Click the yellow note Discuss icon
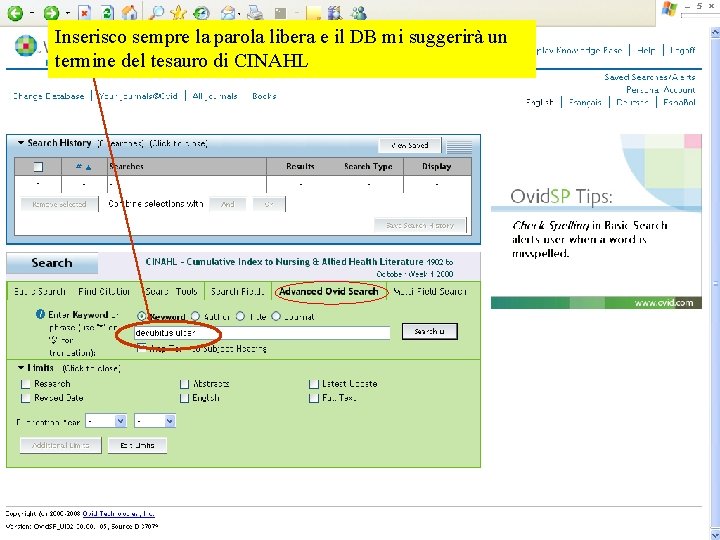 point(314,13)
